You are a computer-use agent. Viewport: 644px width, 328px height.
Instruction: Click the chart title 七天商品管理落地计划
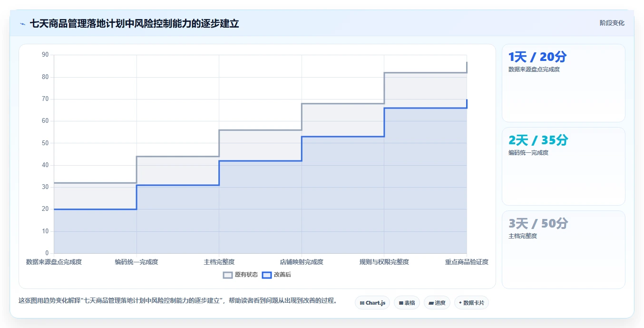click(134, 23)
